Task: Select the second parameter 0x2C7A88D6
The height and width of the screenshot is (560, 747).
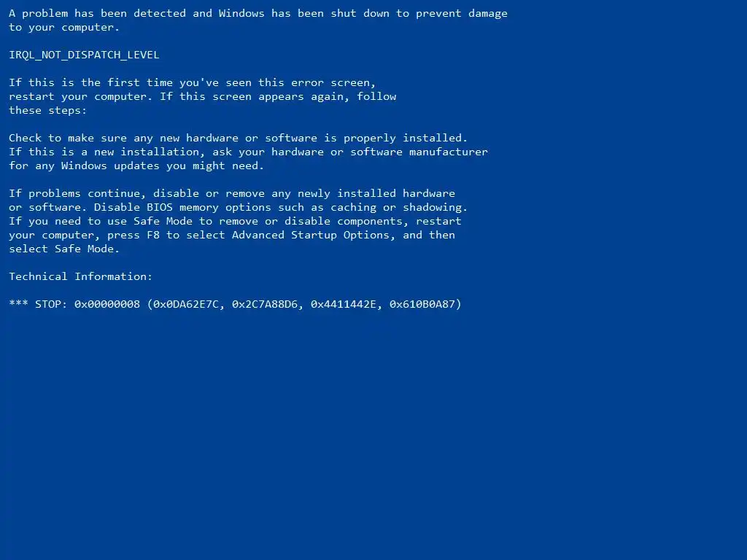Action: [x=265, y=304]
